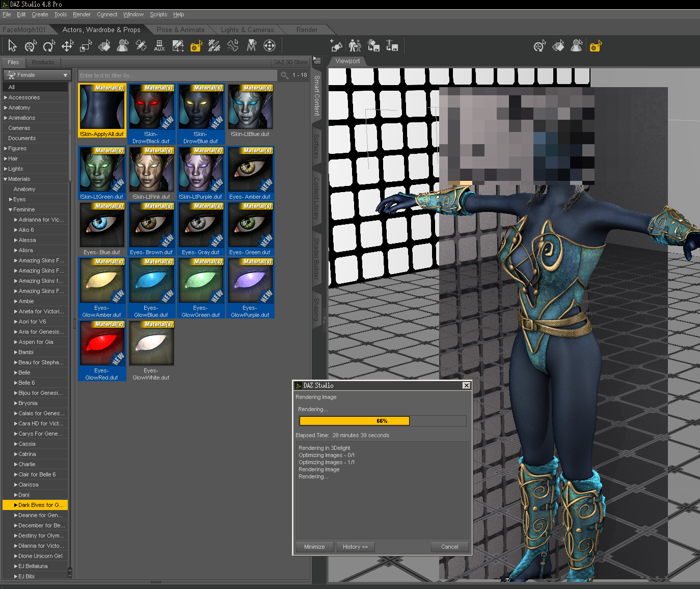Select the Eyes- Blue.duf thumbnail
The width and height of the screenshot is (700, 589).
(x=102, y=229)
